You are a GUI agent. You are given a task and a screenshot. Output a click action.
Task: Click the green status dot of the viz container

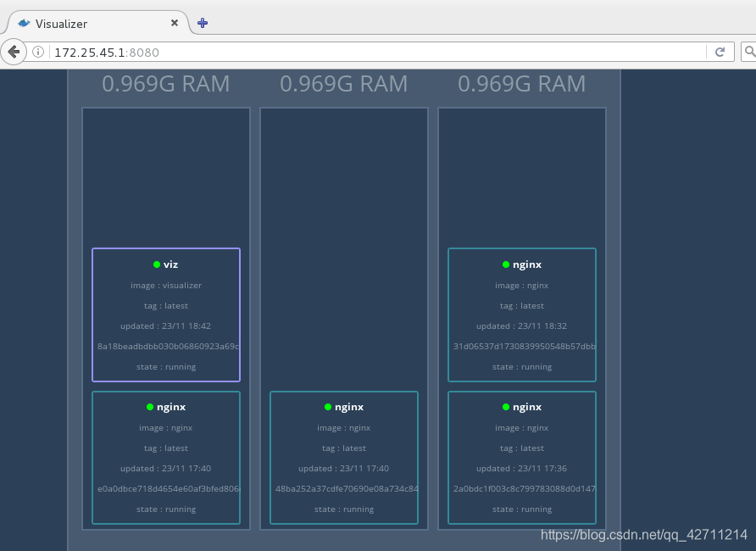click(x=157, y=264)
